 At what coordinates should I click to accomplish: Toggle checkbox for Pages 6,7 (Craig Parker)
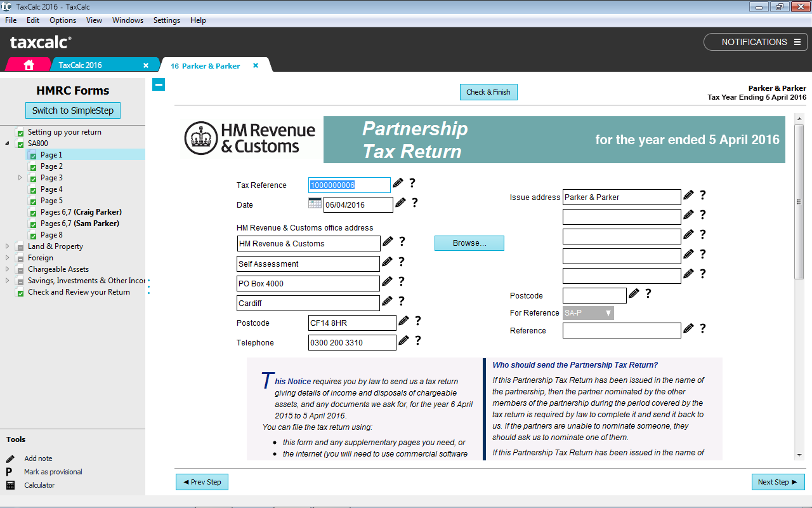pos(33,213)
